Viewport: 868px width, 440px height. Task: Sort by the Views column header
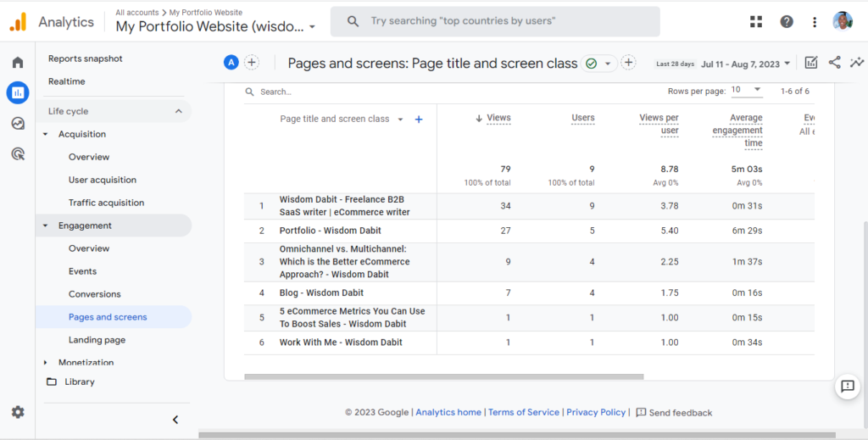click(x=498, y=118)
